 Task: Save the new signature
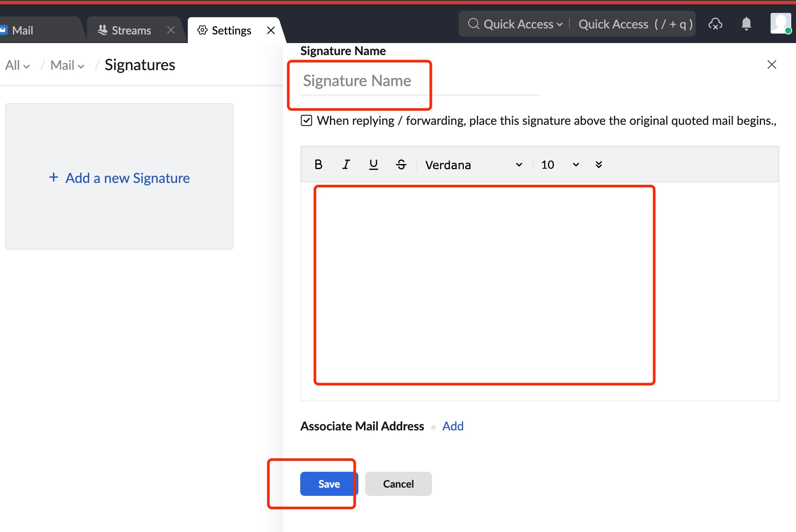point(328,483)
